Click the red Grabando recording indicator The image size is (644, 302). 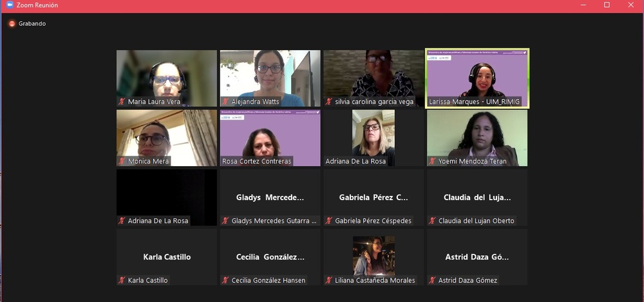12,24
